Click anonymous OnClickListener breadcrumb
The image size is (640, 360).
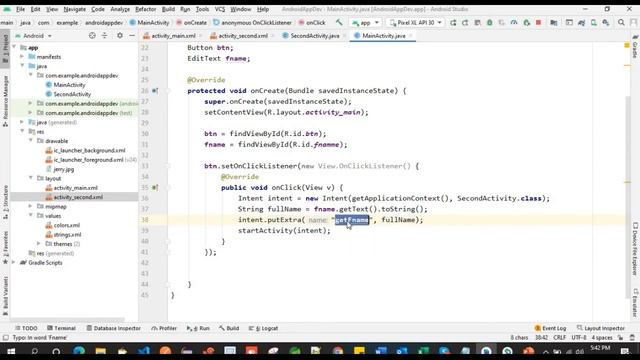pyautogui.click(x=253, y=23)
